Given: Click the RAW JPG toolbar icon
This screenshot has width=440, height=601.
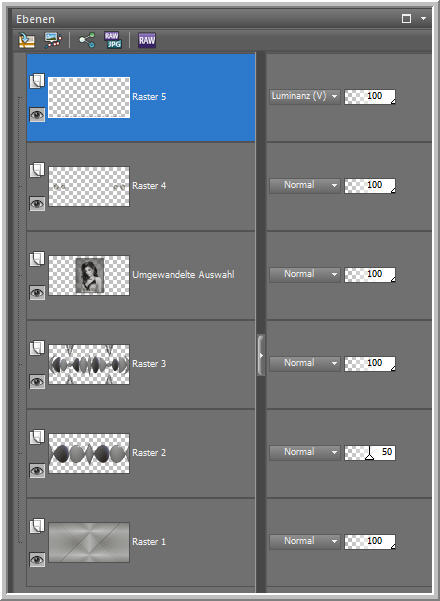Looking at the screenshot, I should (113, 40).
